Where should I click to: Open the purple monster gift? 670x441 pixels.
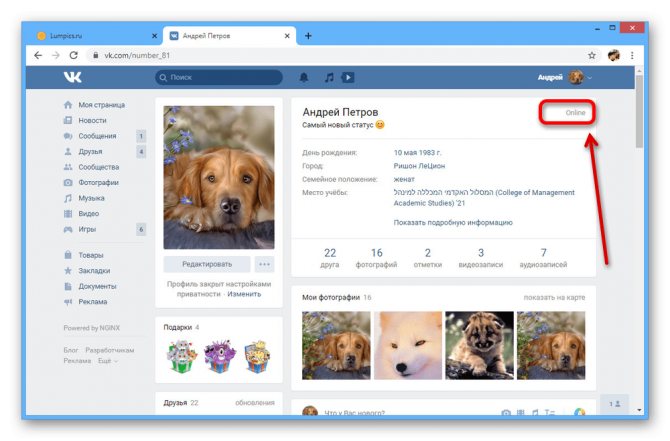point(220,356)
